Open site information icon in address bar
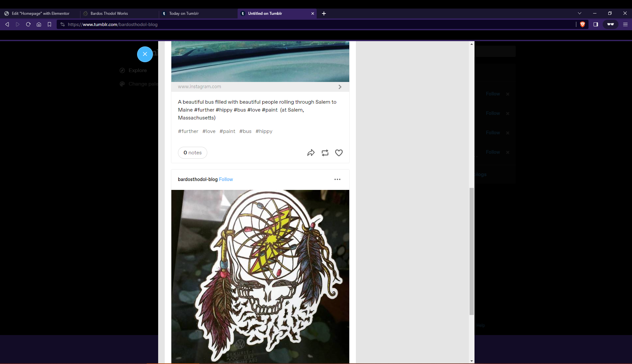 pos(63,24)
